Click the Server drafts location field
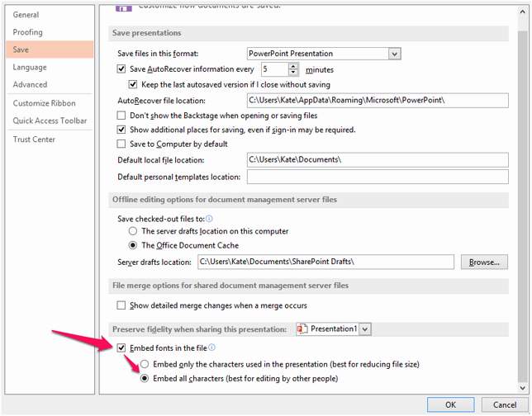This screenshot has width=532, height=416. (325, 262)
